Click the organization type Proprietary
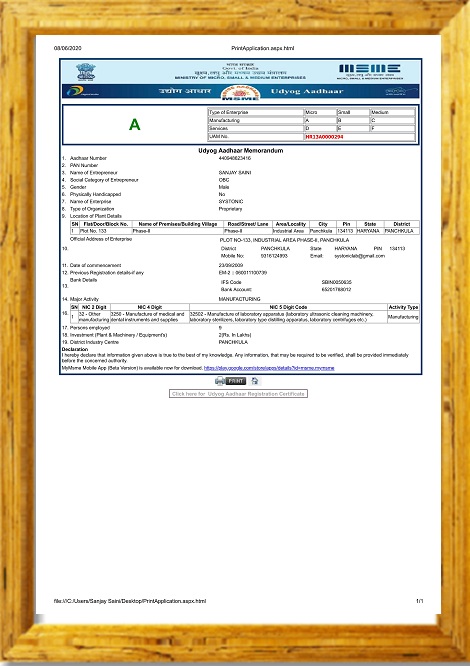 [230, 209]
